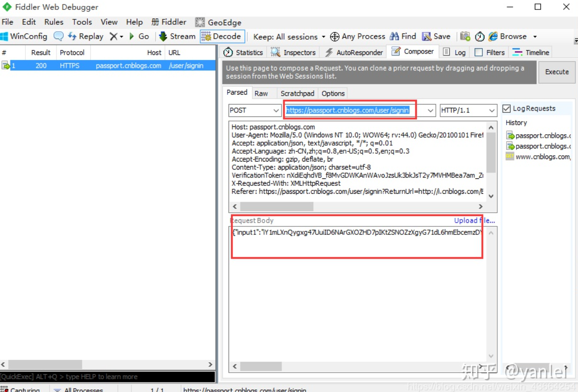Switch to the Filters tab

(x=490, y=53)
